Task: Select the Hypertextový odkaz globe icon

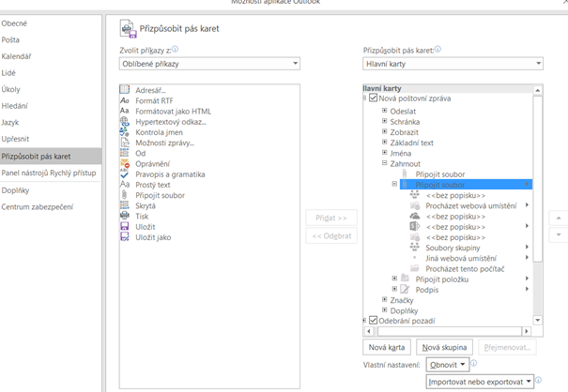Action: [x=125, y=121]
